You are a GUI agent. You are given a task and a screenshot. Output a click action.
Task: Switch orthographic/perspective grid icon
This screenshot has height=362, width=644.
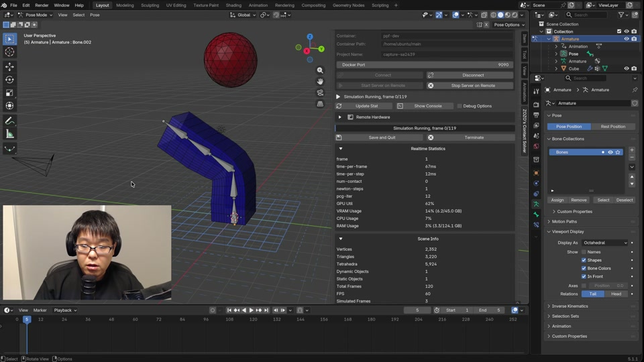(320, 104)
